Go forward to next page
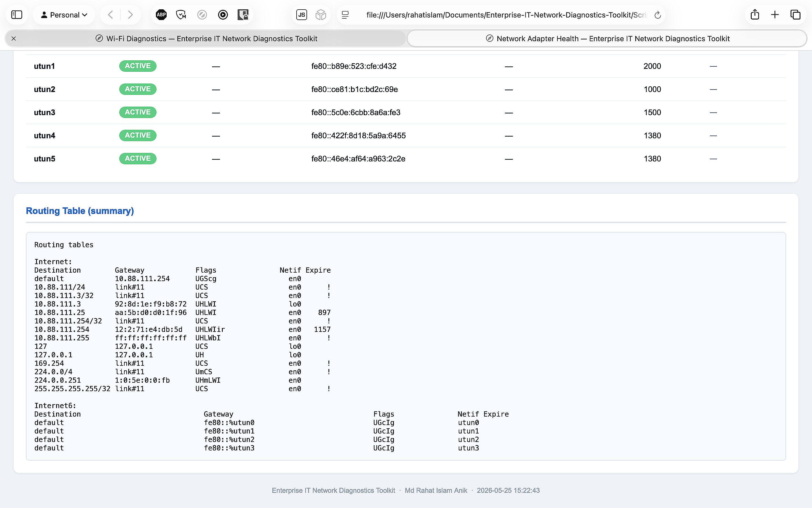 (130, 15)
